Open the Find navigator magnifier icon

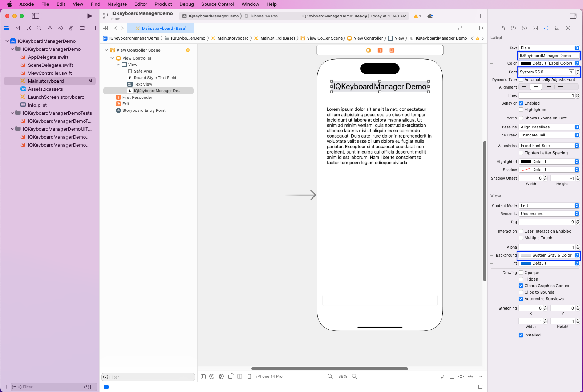(x=39, y=28)
